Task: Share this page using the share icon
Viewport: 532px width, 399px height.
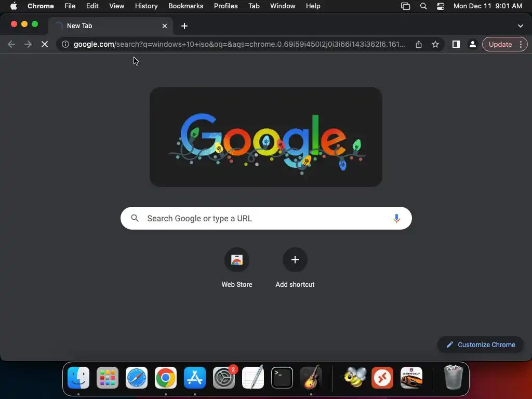Action: click(419, 45)
